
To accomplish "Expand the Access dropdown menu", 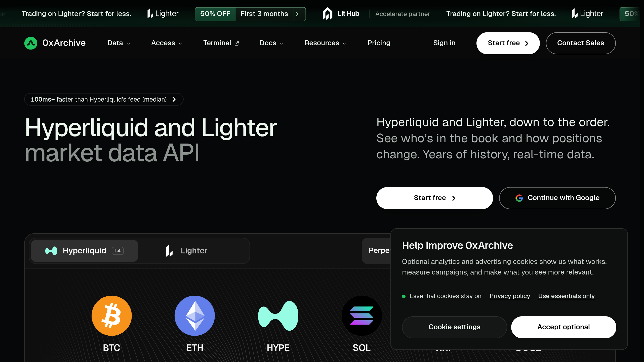I will [167, 43].
